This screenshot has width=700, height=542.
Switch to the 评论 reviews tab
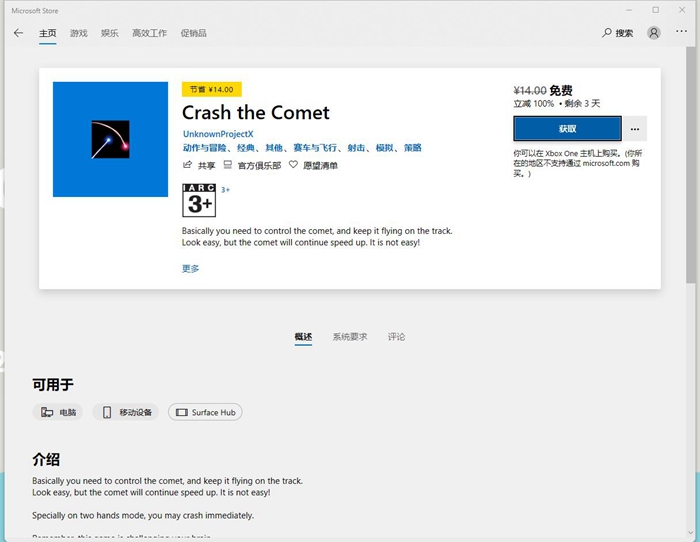tap(396, 337)
